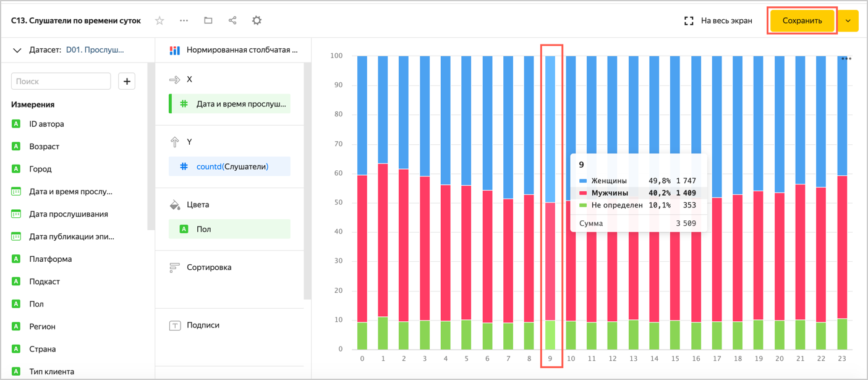
Task: Expand the yellow save dropdown arrow
Action: click(x=848, y=21)
